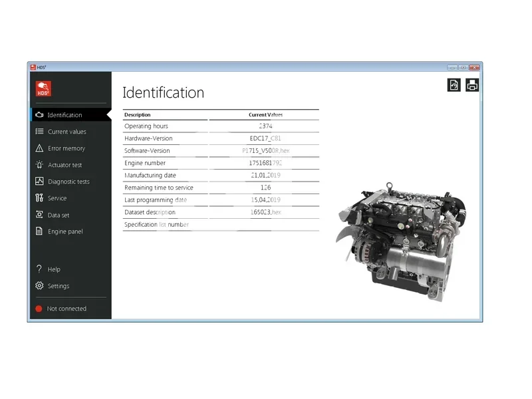
Task: Click the Engine number table row
Action: pyautogui.click(x=219, y=163)
